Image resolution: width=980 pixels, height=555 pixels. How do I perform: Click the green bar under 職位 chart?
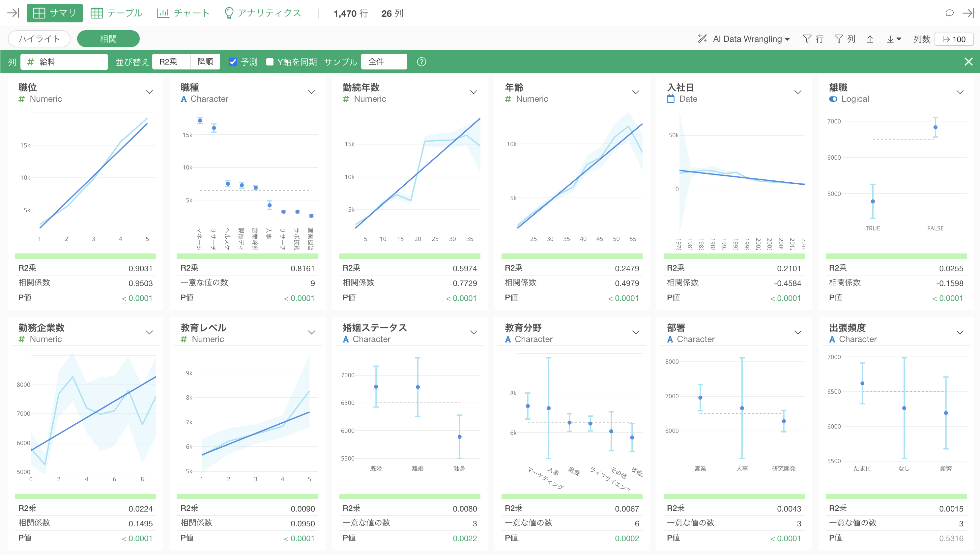coord(85,256)
